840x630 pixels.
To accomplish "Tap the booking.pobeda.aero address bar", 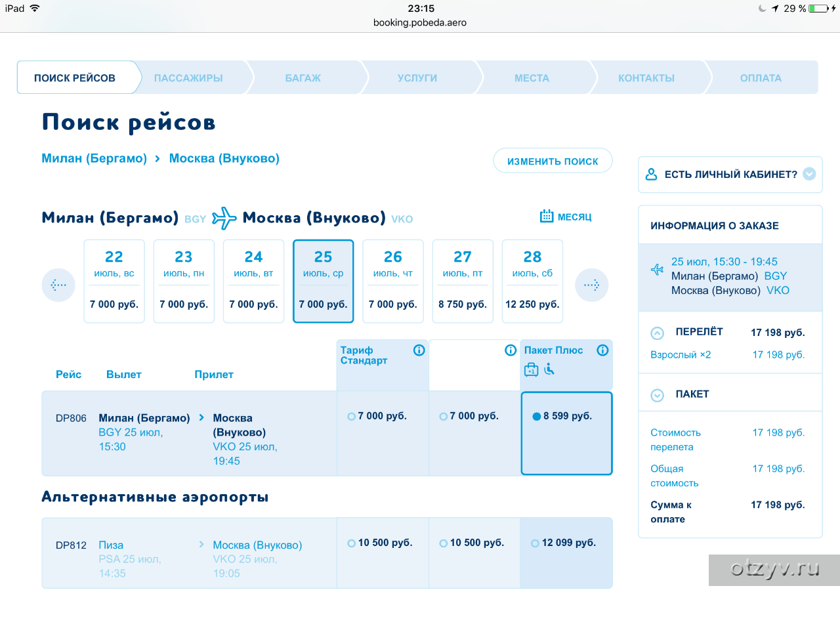I will click(420, 22).
